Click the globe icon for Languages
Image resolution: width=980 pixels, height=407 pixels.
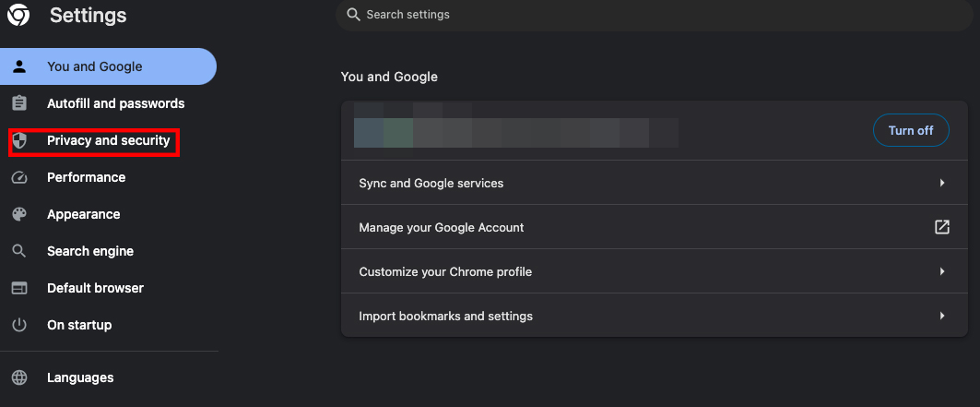pyautogui.click(x=19, y=377)
